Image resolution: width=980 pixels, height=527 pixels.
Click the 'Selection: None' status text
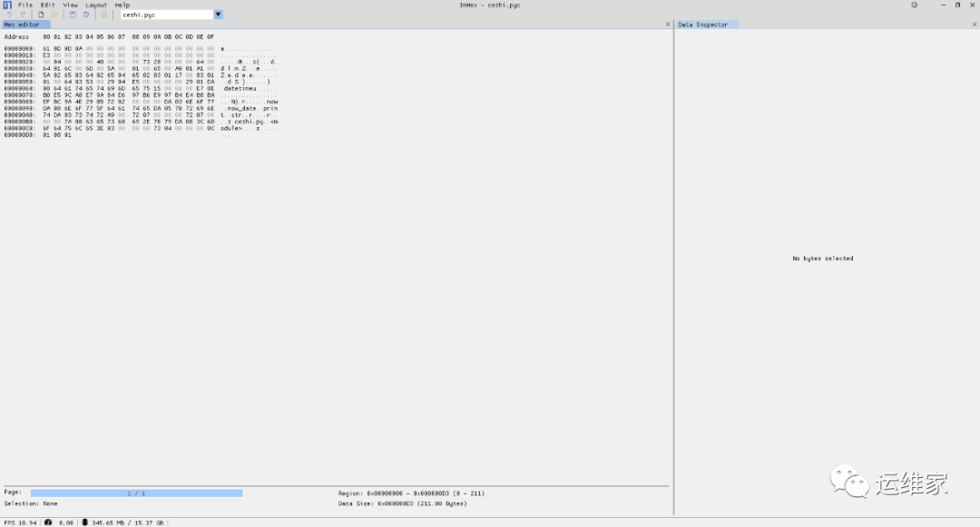point(31,503)
